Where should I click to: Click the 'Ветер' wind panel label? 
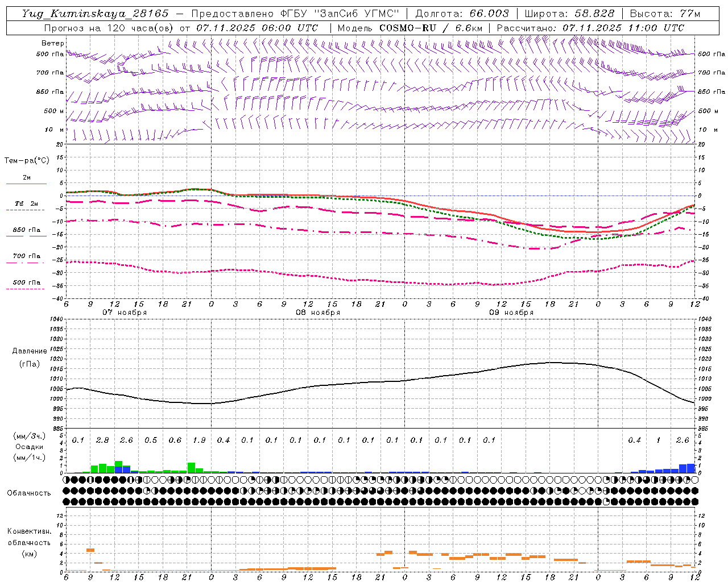[52, 43]
